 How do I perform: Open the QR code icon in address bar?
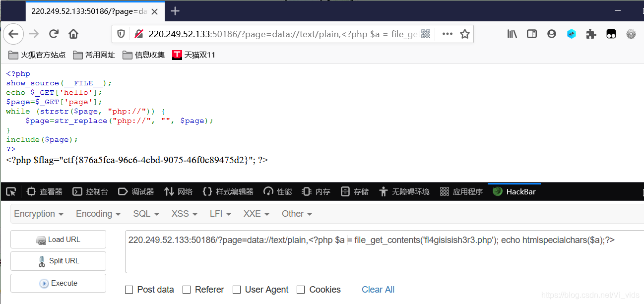click(426, 34)
